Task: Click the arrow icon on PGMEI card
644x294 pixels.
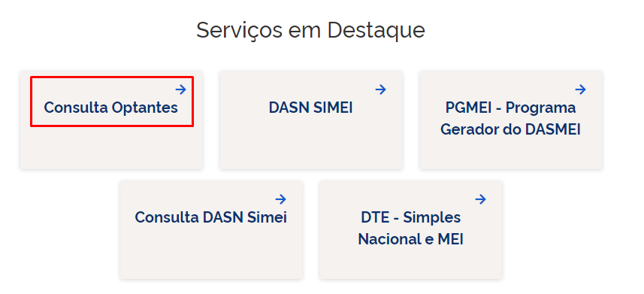Action: pyautogui.click(x=580, y=89)
